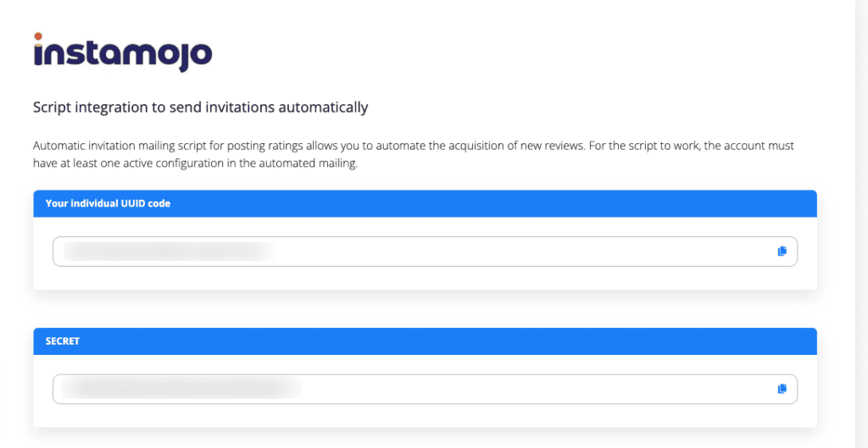Click empty middle of SECRET input box

coord(542,389)
